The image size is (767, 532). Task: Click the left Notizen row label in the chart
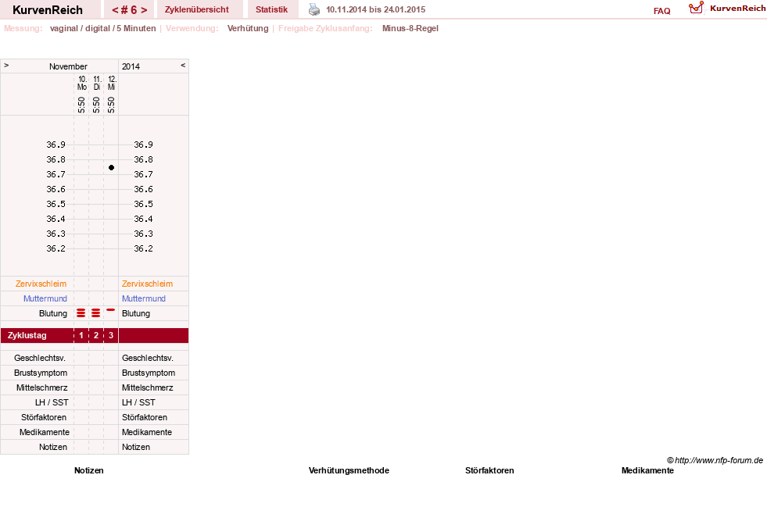pyautogui.click(x=53, y=447)
